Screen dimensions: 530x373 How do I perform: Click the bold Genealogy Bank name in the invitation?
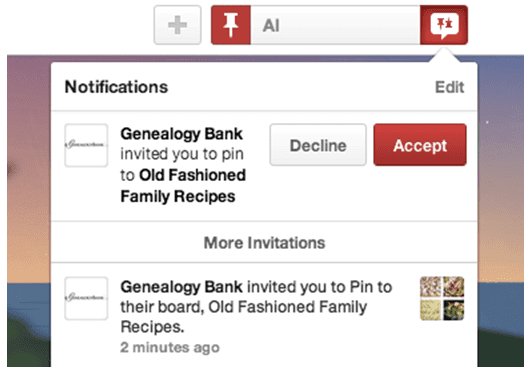tap(182, 134)
